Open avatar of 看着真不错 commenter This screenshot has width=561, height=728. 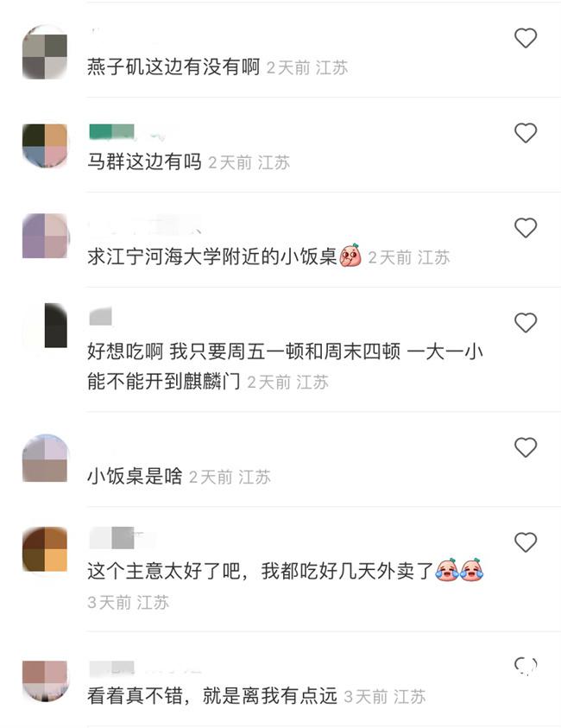click(x=45, y=681)
